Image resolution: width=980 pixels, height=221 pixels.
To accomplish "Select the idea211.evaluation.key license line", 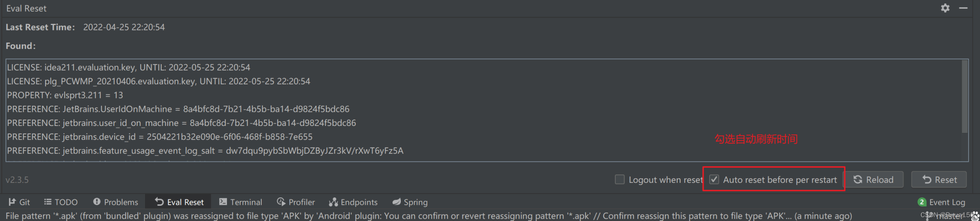I will click(x=128, y=67).
